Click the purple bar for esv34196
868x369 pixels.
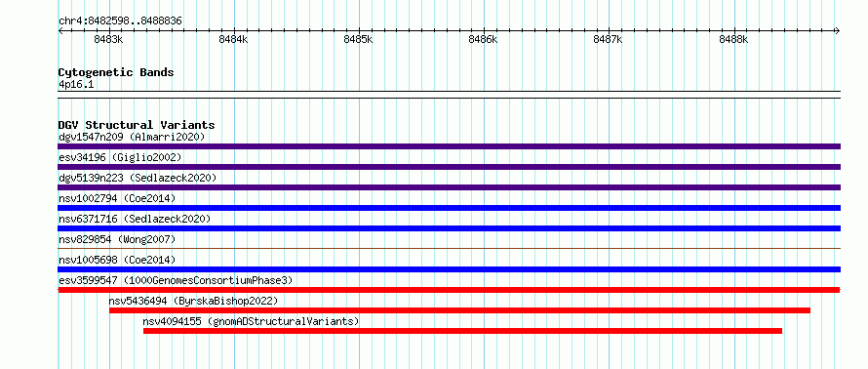pos(449,167)
